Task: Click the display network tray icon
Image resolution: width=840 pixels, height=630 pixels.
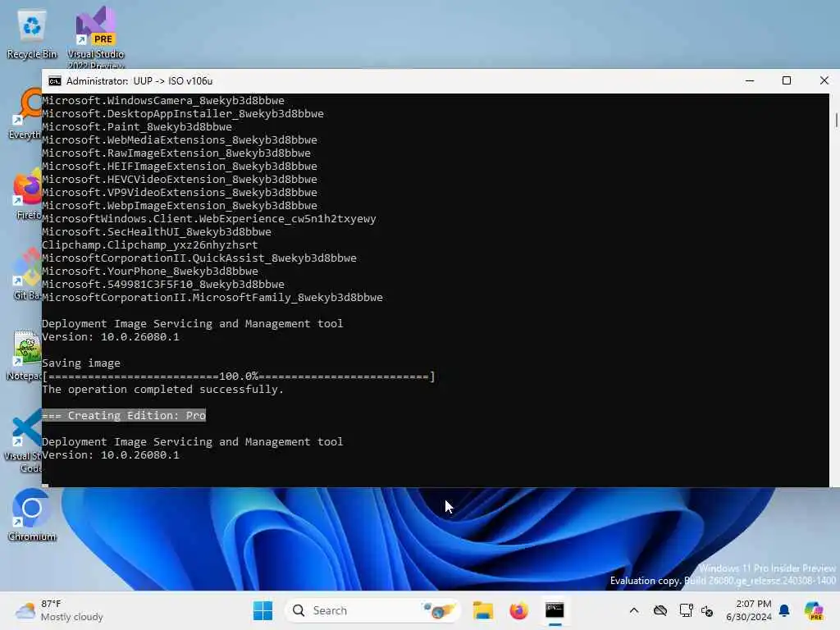Action: (x=686, y=610)
